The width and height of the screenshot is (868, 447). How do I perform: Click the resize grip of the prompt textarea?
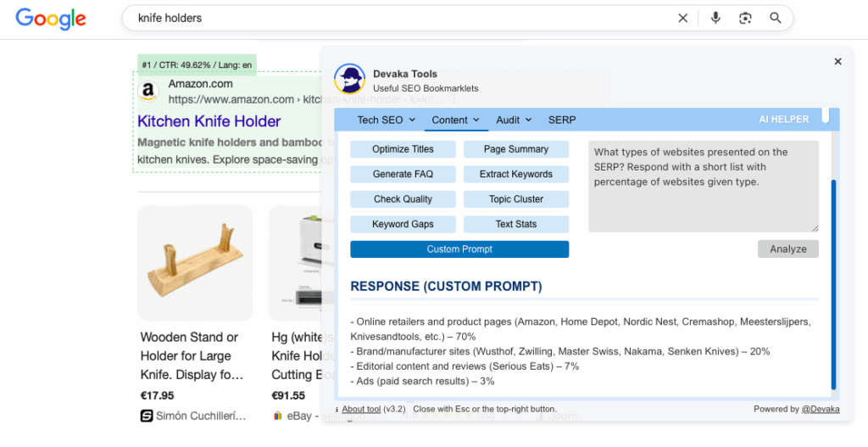click(x=814, y=227)
